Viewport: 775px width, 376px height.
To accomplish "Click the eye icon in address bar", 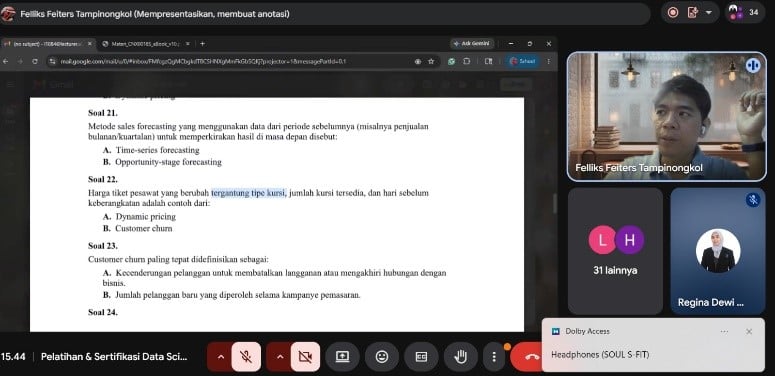I will coord(418,61).
